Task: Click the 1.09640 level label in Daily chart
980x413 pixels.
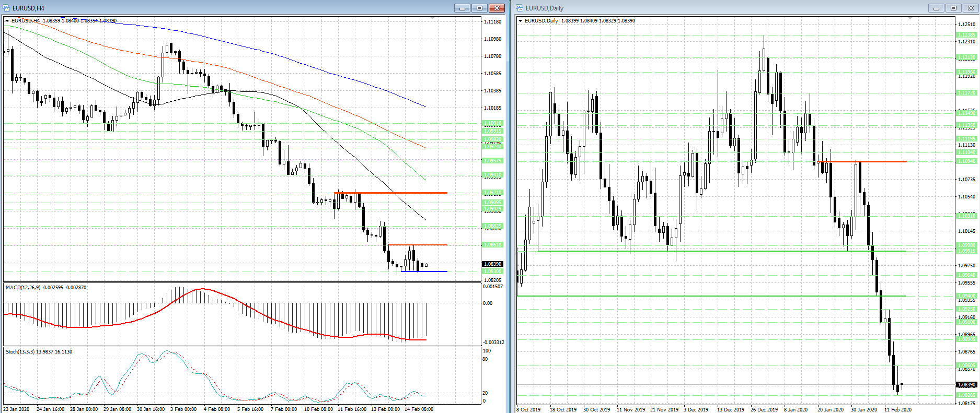Action: [966, 275]
